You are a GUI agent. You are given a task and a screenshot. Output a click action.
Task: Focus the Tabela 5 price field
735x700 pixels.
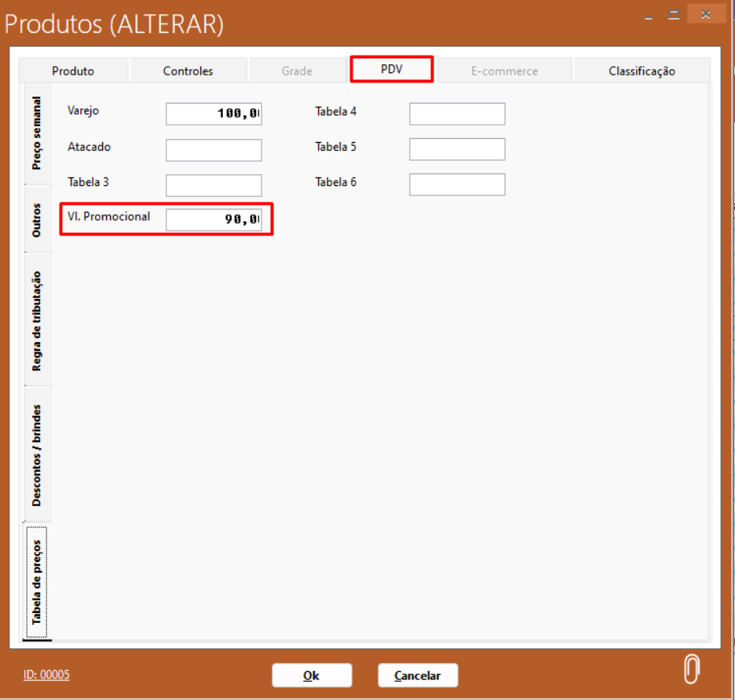[x=457, y=149]
